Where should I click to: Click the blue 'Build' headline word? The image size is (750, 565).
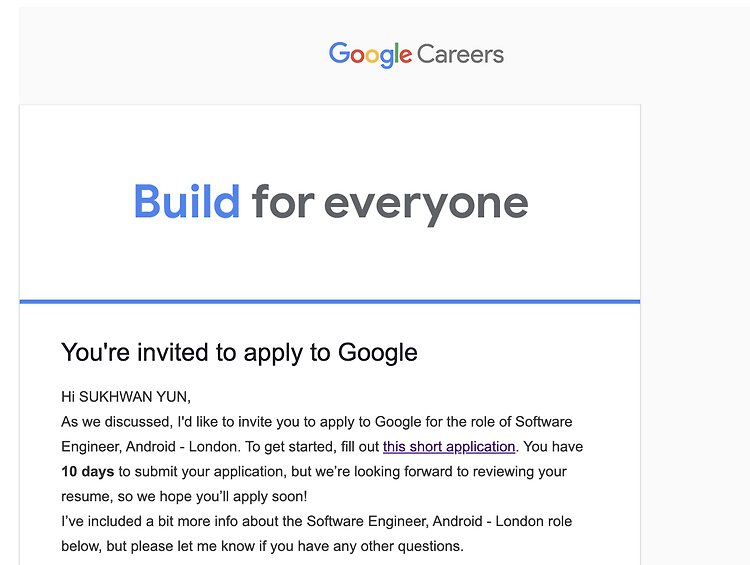coord(187,201)
